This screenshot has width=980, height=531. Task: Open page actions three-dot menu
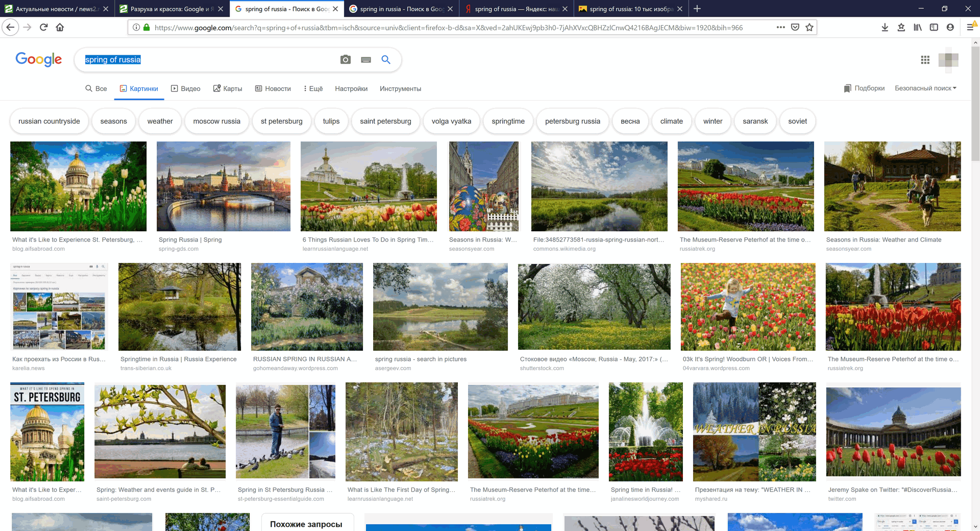click(x=780, y=28)
